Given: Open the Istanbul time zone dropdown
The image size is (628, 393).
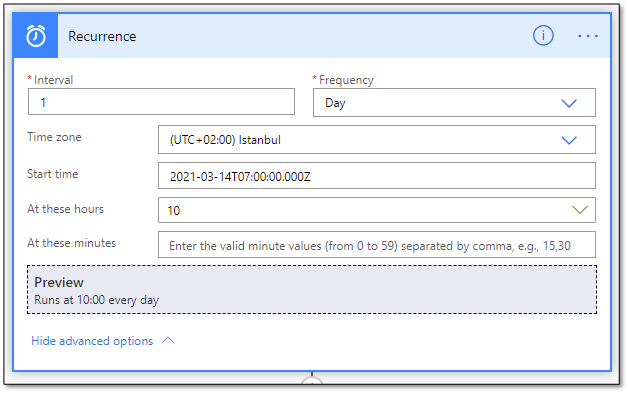Looking at the screenshot, I should pyautogui.click(x=376, y=140).
